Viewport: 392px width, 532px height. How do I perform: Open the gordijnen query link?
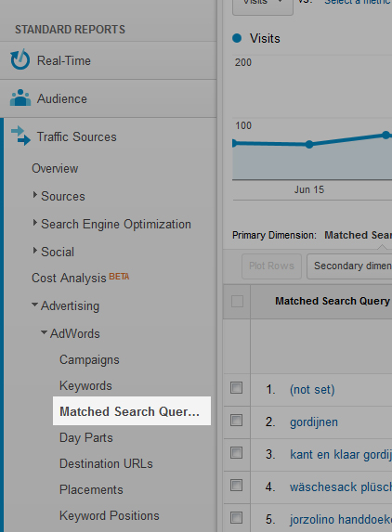pyautogui.click(x=314, y=422)
